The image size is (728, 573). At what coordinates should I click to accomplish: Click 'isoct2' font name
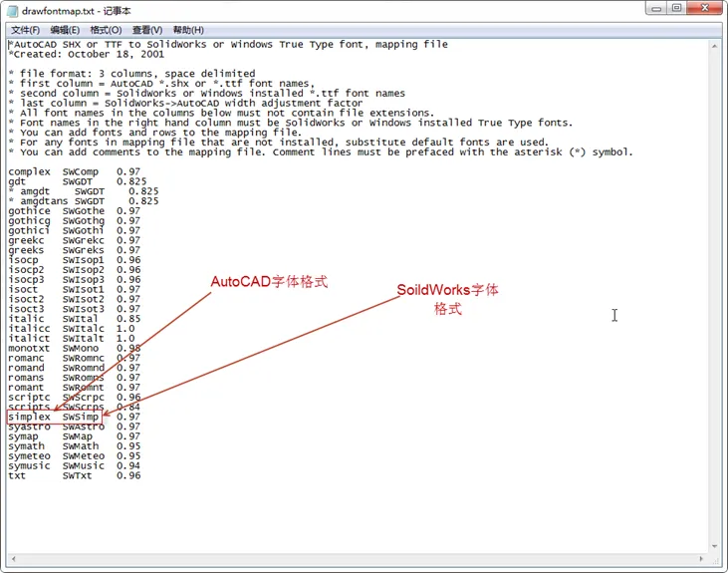click(26, 299)
